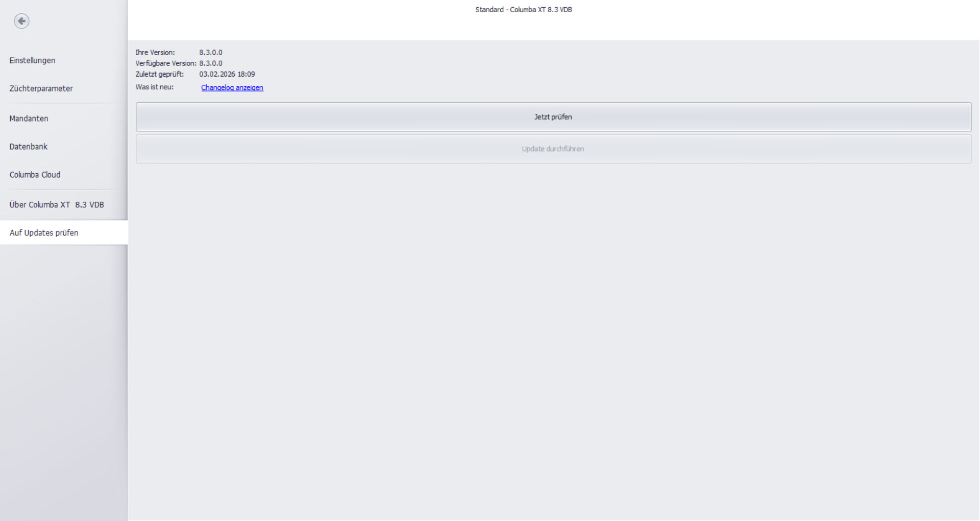Click the Ihre Version label

(155, 53)
